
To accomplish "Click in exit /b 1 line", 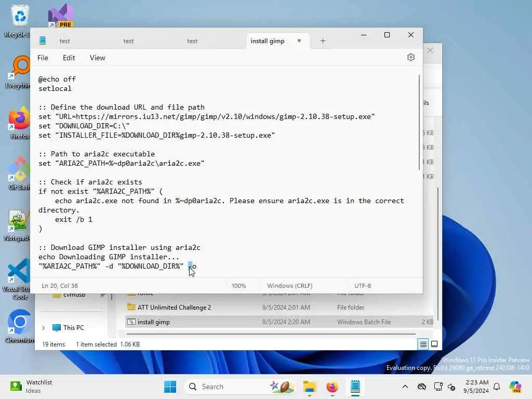I will click(74, 220).
